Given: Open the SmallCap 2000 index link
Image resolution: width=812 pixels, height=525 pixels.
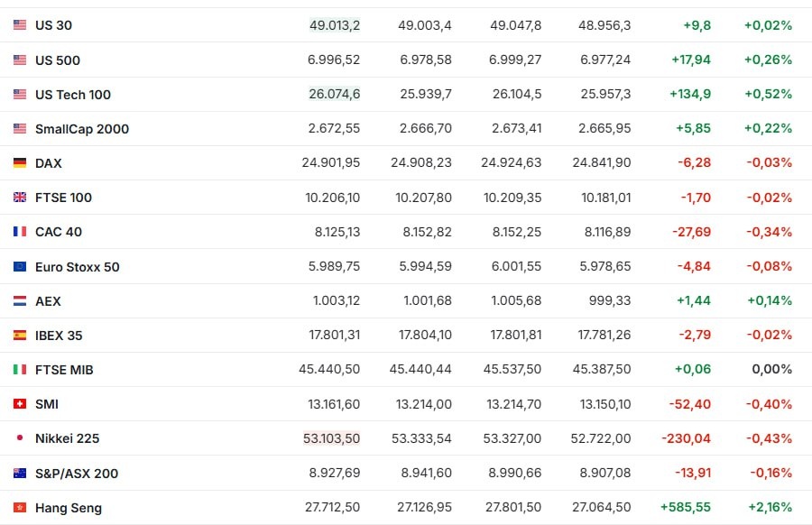Looking at the screenshot, I should (82, 129).
